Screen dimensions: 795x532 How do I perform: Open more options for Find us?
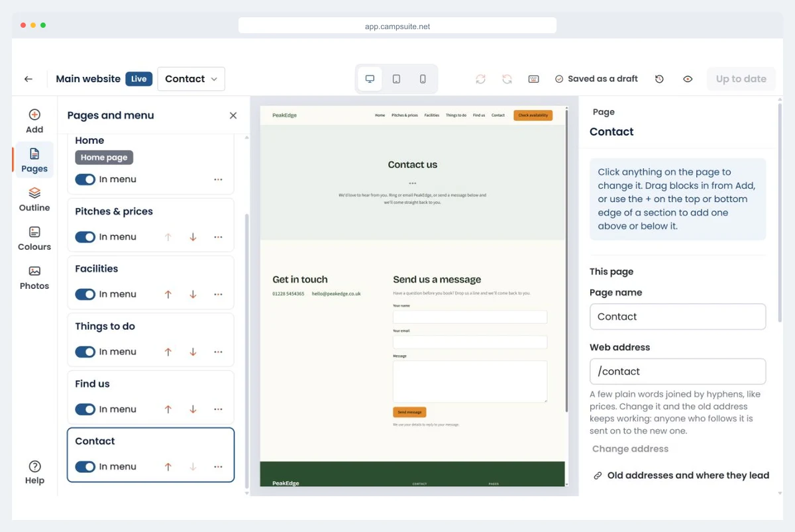[218, 409]
